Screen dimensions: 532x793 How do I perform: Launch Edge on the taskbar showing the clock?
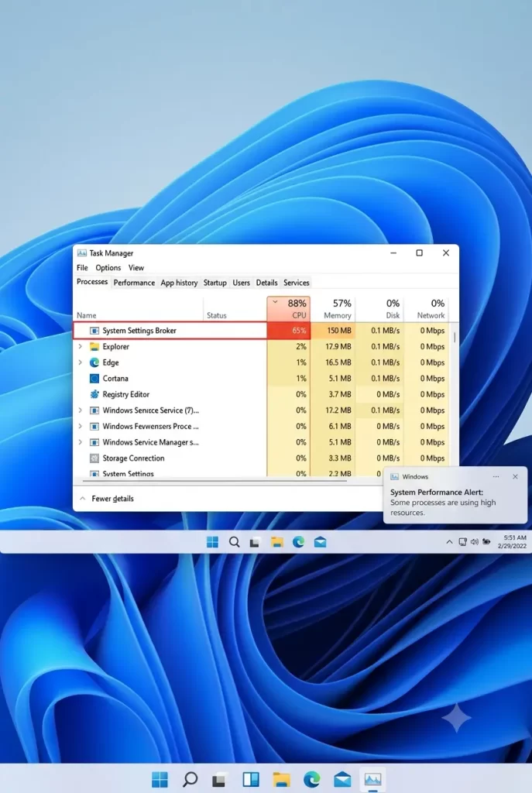coord(298,542)
